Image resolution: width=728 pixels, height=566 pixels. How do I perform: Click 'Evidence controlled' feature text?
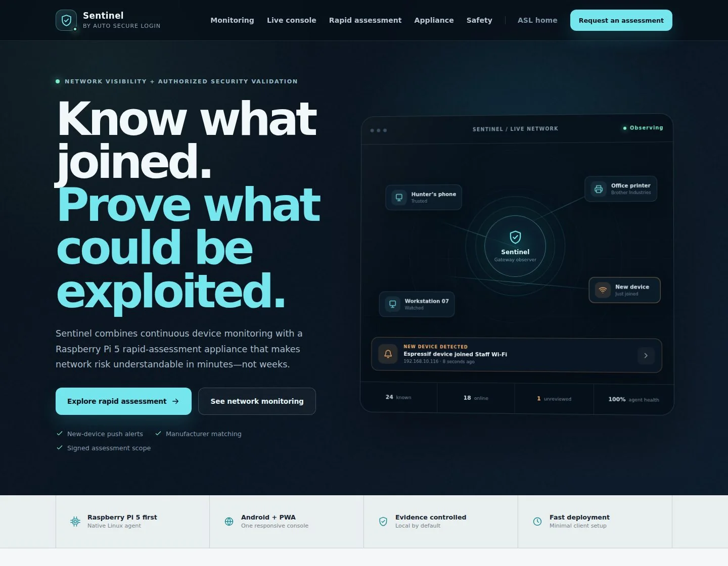431,517
